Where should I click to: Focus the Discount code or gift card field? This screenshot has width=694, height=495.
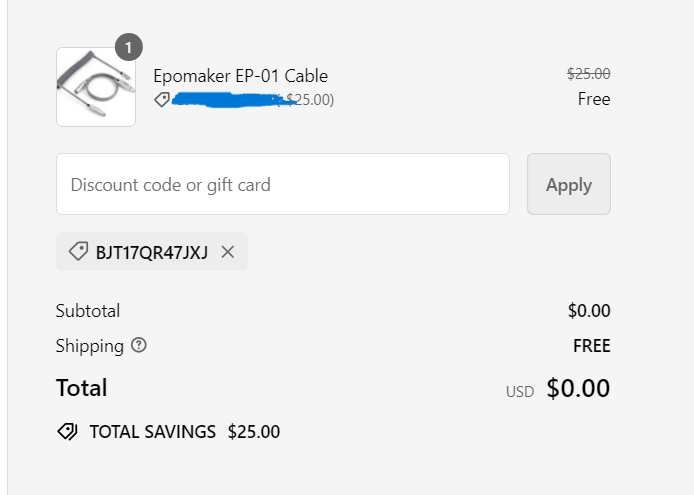pyautogui.click(x=283, y=184)
